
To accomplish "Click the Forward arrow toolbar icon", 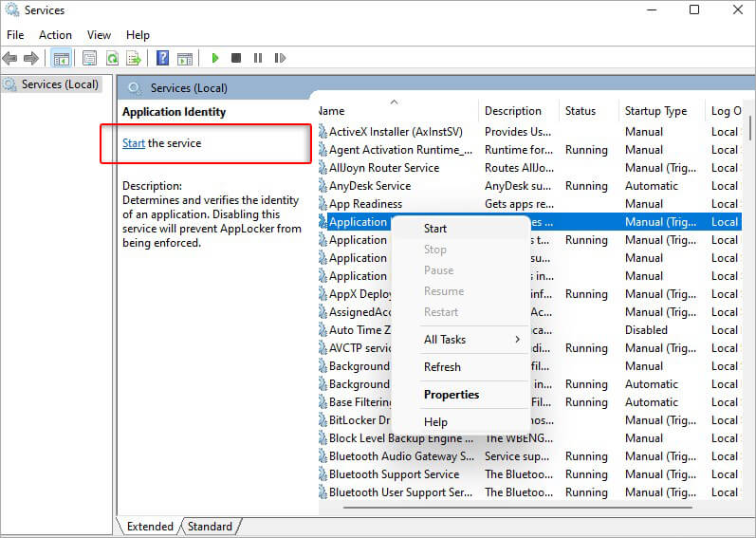I will [31, 58].
